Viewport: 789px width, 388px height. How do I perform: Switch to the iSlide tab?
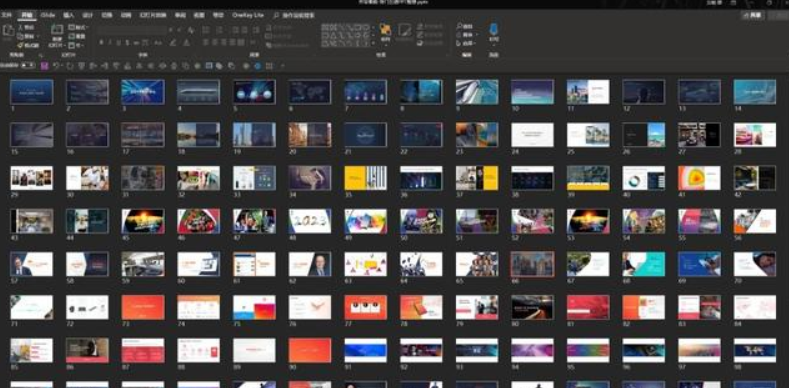coord(48,15)
